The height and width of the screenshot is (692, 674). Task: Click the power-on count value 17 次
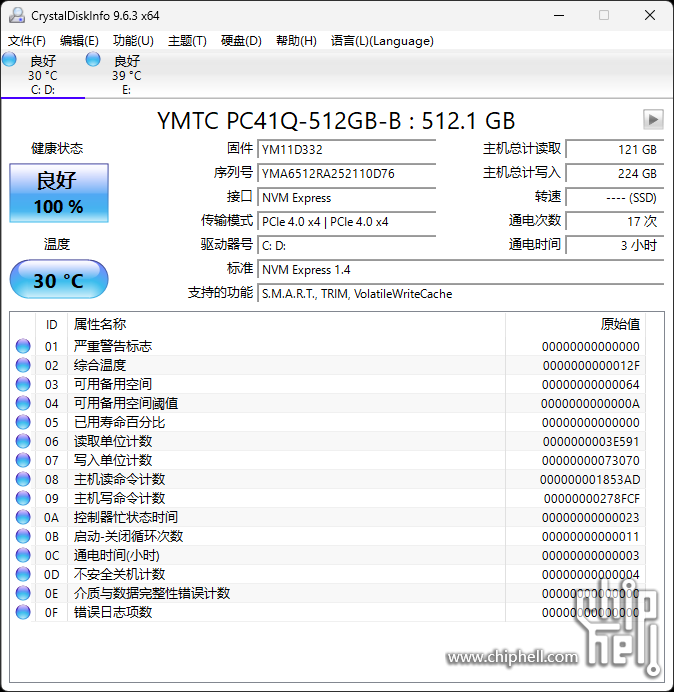pos(614,222)
